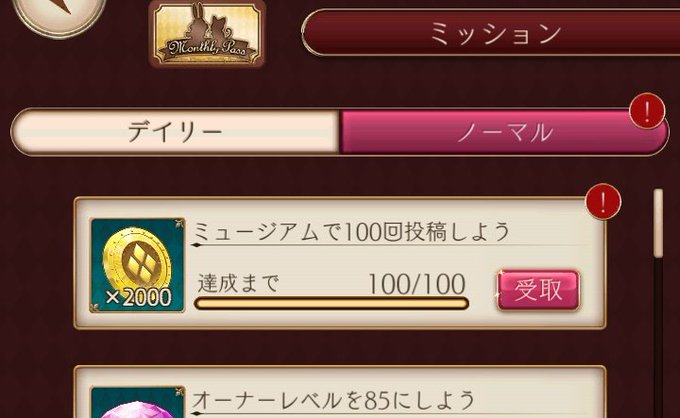
Task: Claim reward with the 受取 button
Action: (538, 290)
